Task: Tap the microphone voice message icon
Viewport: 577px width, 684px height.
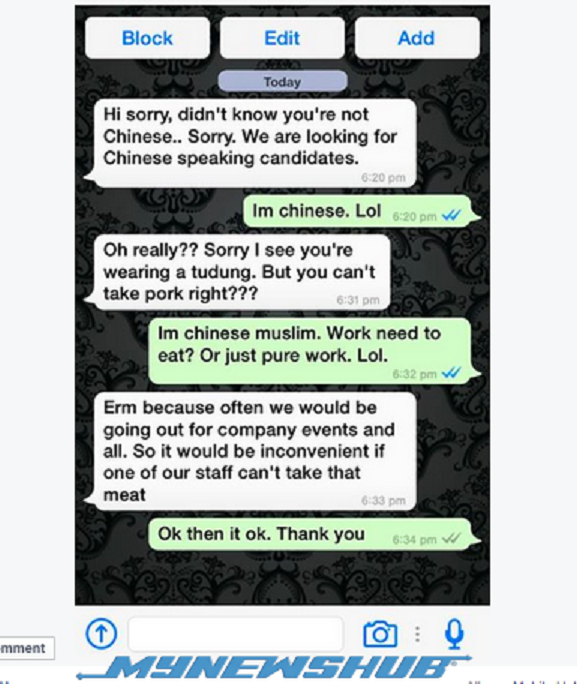Action: pos(454,634)
